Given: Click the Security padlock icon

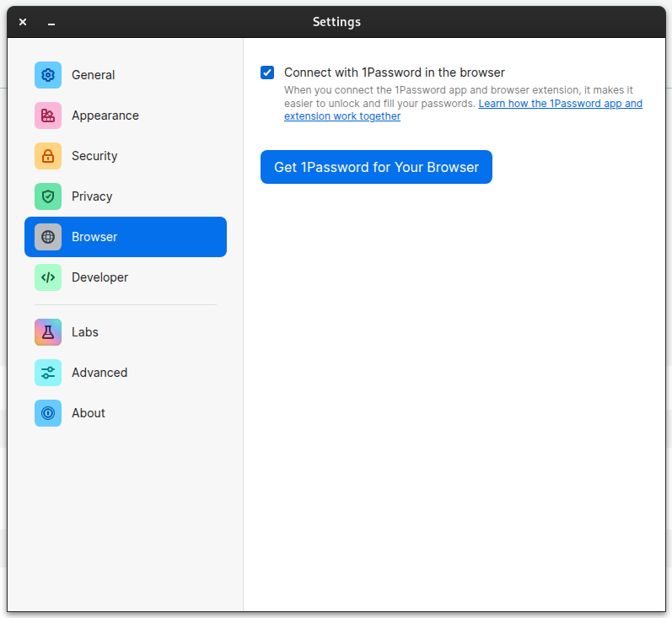Looking at the screenshot, I should pos(48,156).
